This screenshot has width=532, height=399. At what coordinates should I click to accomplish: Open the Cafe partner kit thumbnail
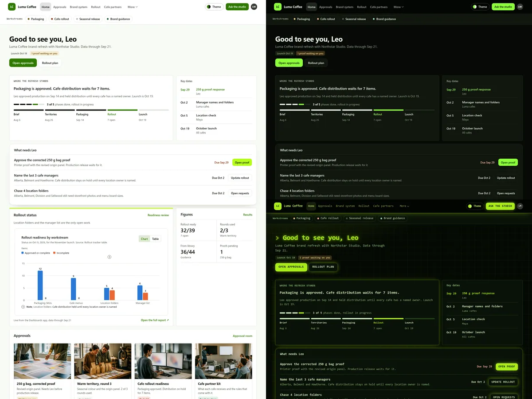click(x=223, y=361)
